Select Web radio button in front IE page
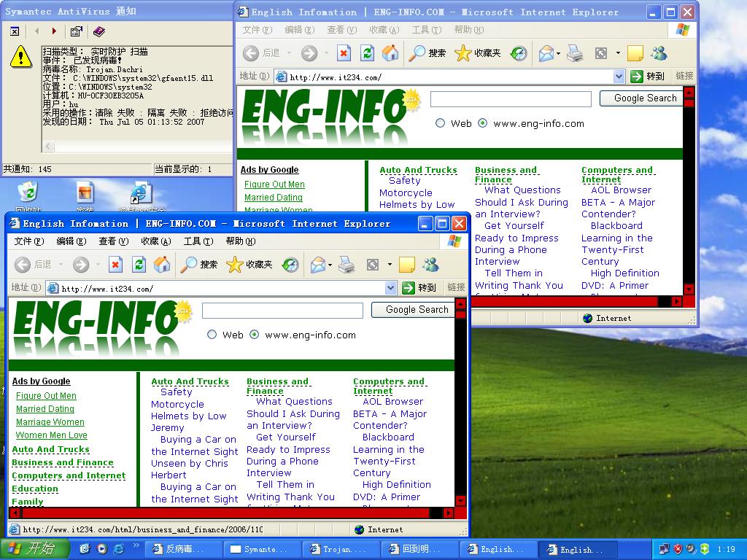Image resolution: width=747 pixels, height=560 pixels. click(x=212, y=335)
